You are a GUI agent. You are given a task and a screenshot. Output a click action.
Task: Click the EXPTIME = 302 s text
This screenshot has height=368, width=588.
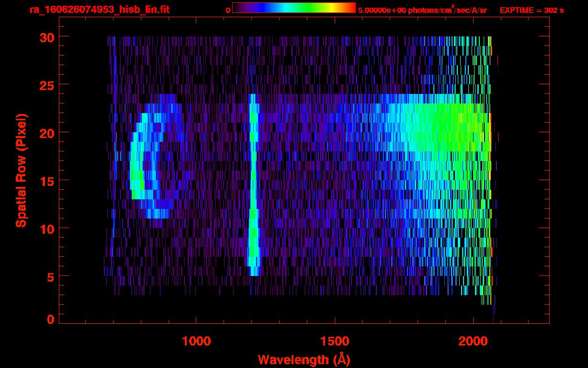point(531,10)
